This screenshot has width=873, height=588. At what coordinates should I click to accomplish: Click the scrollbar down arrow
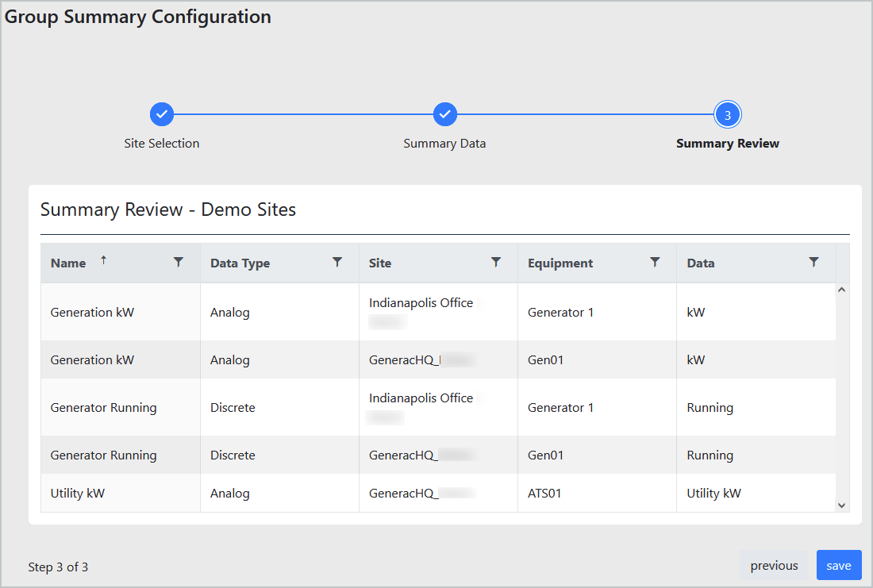pyautogui.click(x=842, y=505)
